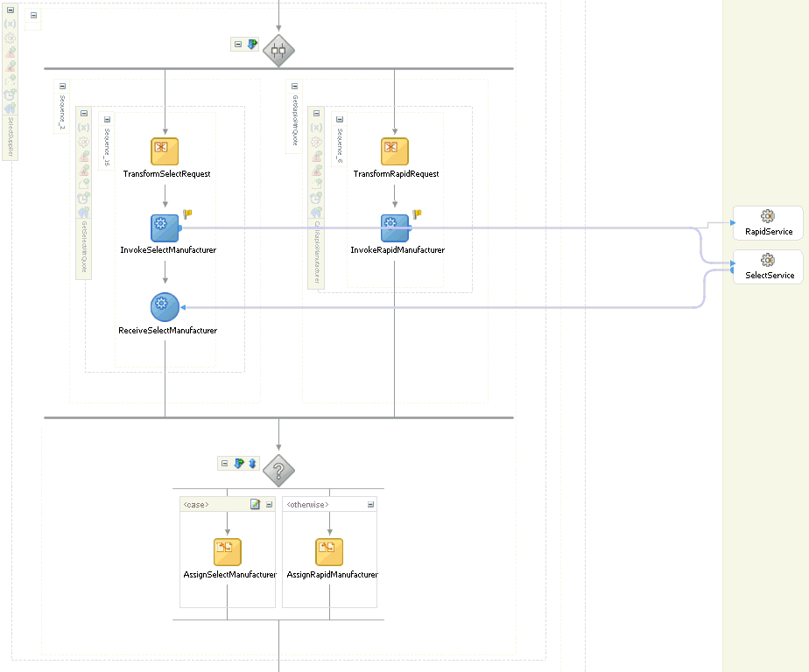Select the Switch decision diamond

click(278, 471)
